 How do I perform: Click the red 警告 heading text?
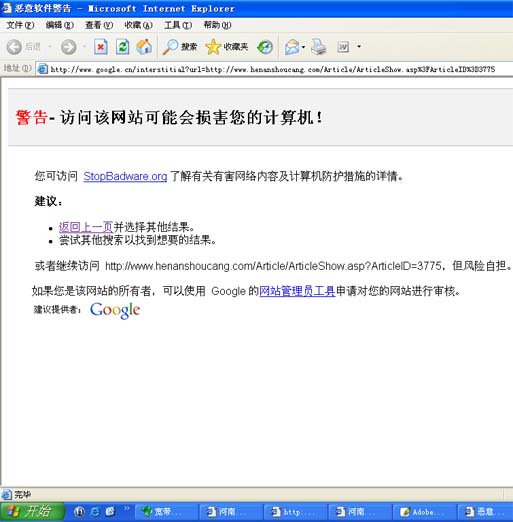pos(31,117)
